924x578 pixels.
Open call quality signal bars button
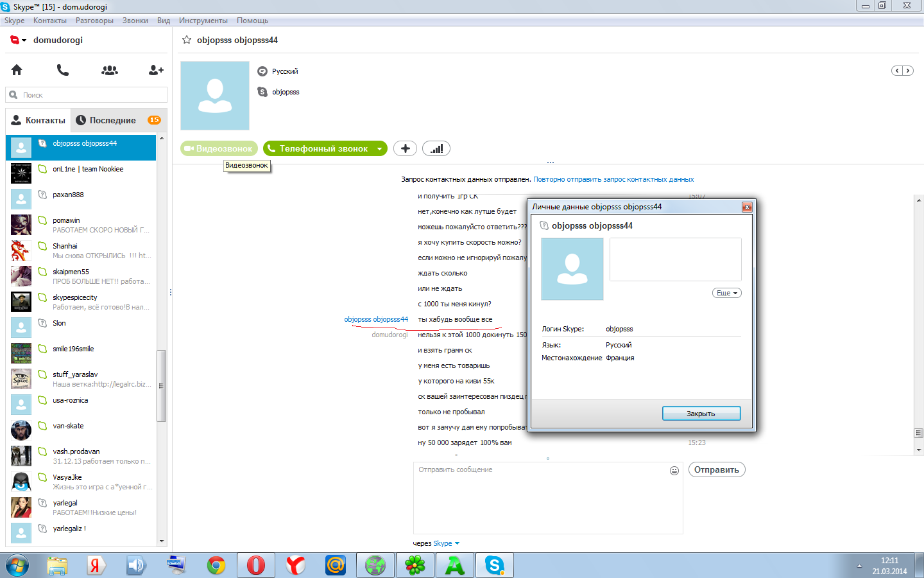pos(436,148)
